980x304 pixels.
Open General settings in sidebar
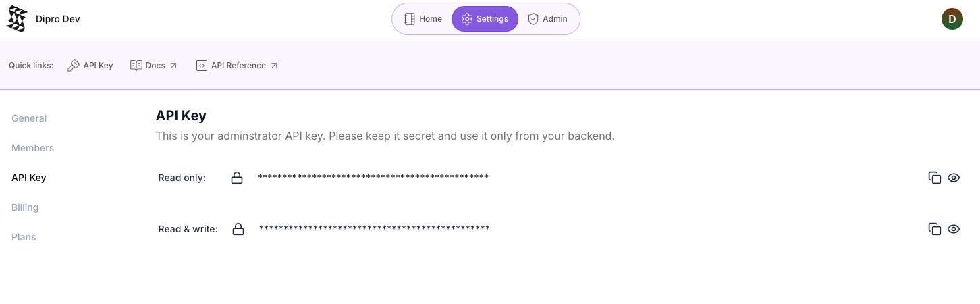pos(29,118)
